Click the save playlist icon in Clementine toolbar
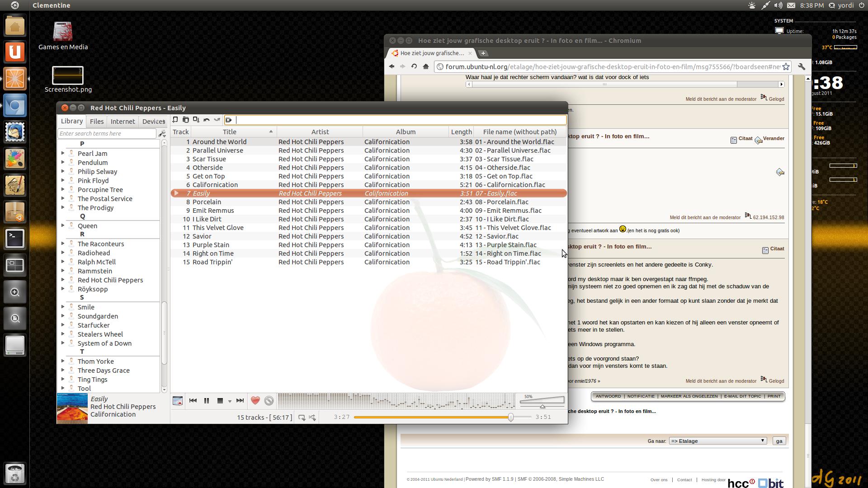 click(x=196, y=120)
